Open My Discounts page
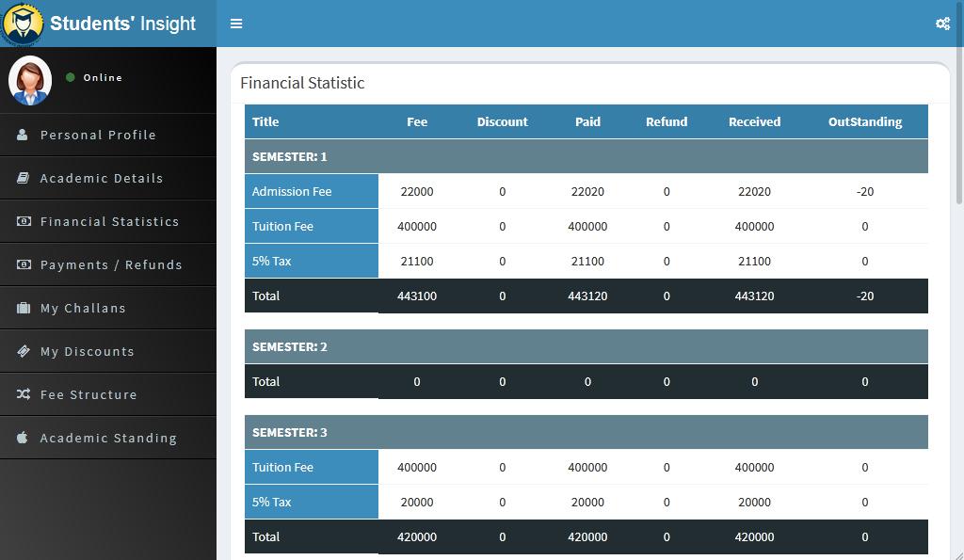Screen dimensions: 964x560 (108, 351)
